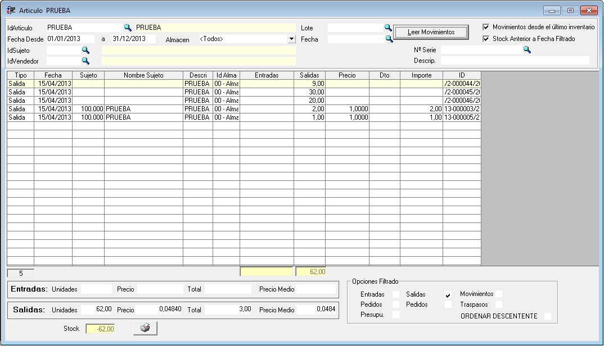Click Salidas Unidades value 62,00

96,309
